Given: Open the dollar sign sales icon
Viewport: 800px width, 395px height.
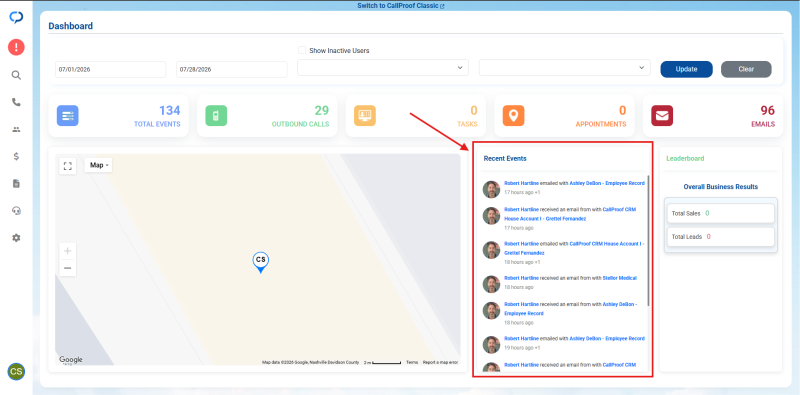Looking at the screenshot, I should pyautogui.click(x=16, y=157).
